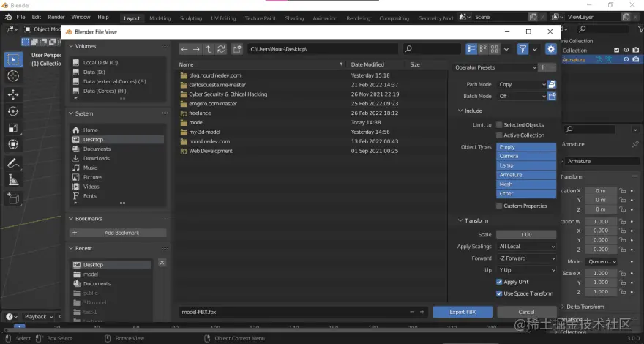The width and height of the screenshot is (644, 344).
Task: Adjust the Scale 1.00 value field
Action: tap(526, 235)
